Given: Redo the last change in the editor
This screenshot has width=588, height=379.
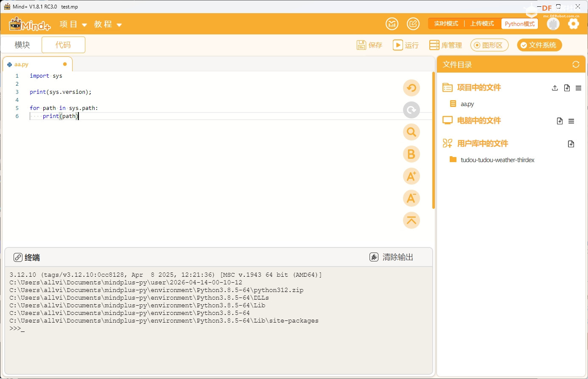Looking at the screenshot, I should point(411,110).
